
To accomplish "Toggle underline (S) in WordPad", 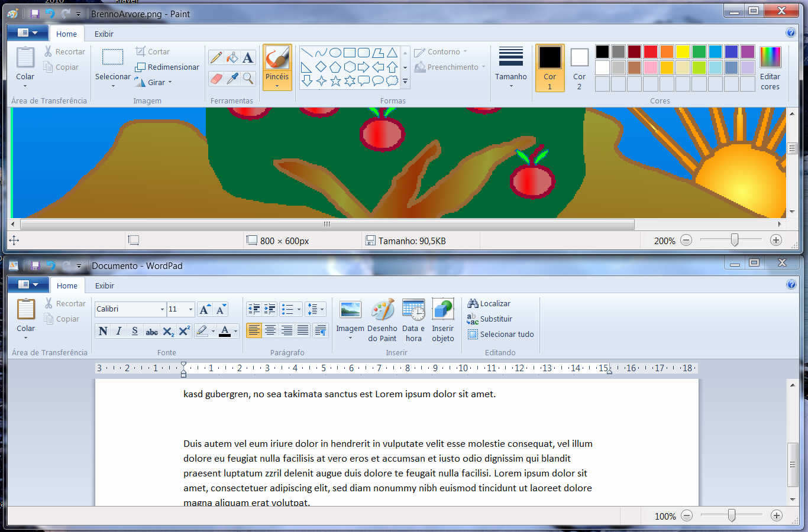I will (135, 331).
